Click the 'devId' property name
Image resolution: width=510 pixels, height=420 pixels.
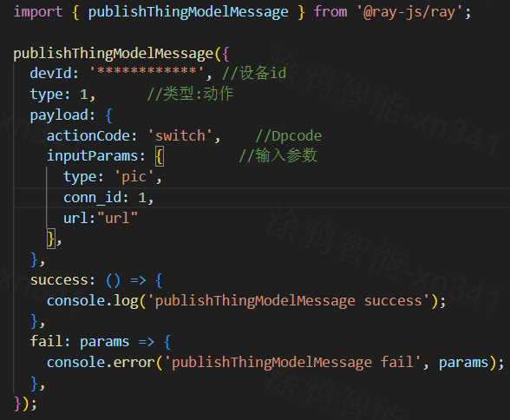click(50, 73)
